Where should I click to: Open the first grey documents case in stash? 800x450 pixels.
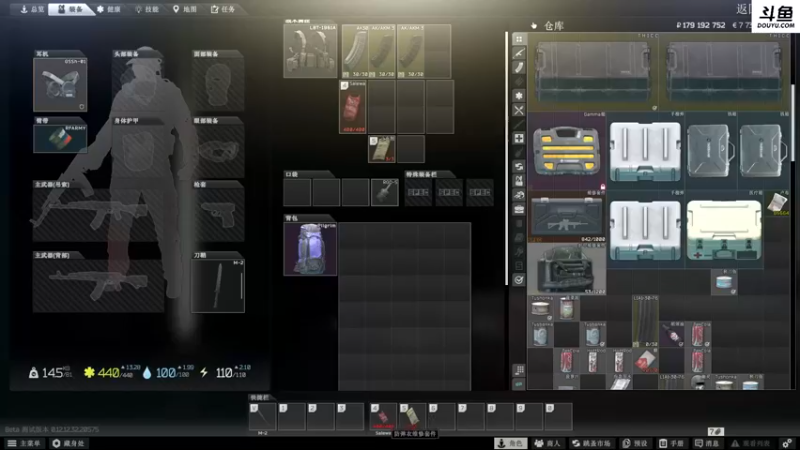click(710, 152)
